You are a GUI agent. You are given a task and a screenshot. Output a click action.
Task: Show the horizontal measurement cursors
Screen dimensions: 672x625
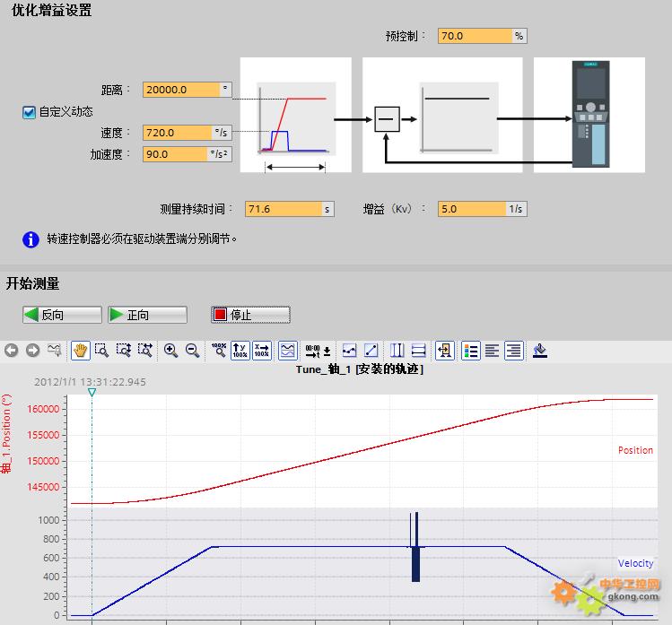pyautogui.click(x=418, y=351)
